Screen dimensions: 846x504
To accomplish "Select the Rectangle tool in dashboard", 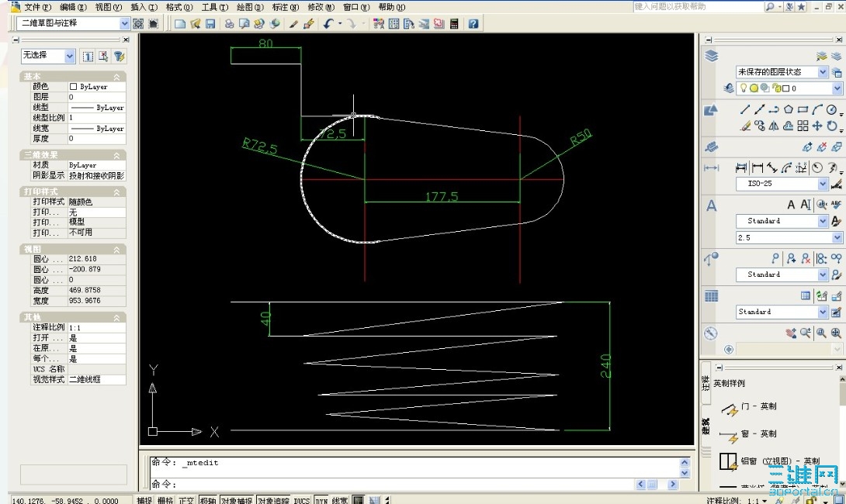I will 803,109.
